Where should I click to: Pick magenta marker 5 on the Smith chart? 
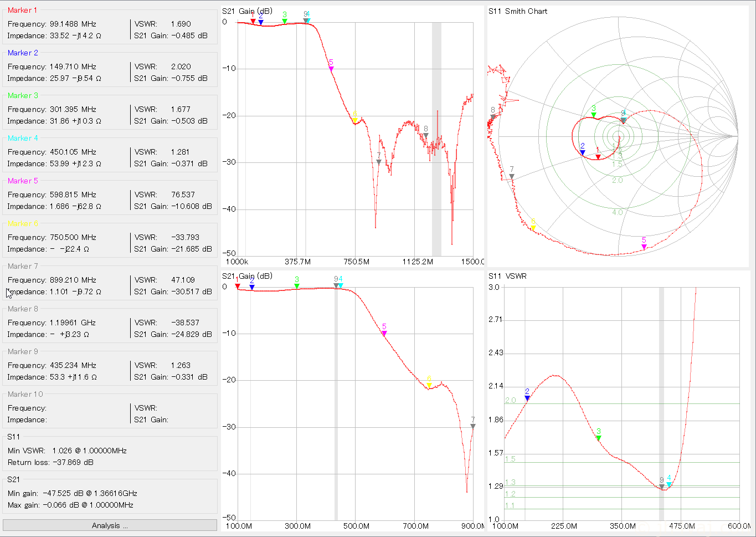[644, 247]
